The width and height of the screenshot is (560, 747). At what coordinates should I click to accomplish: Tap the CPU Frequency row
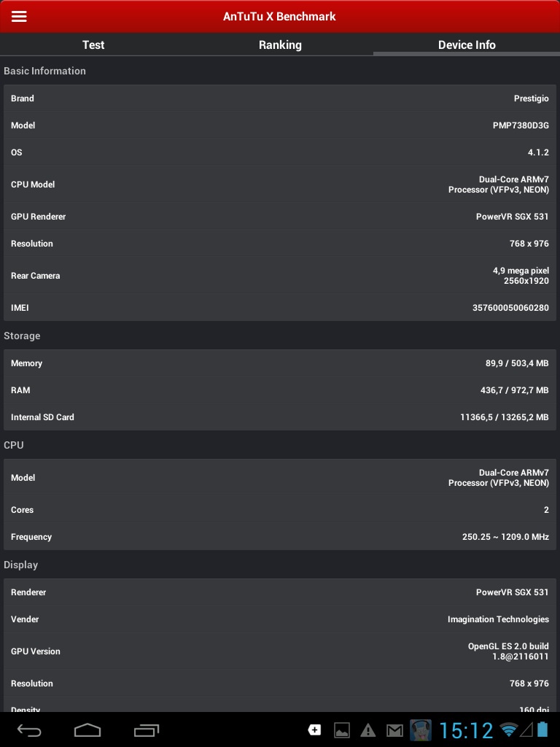click(280, 537)
